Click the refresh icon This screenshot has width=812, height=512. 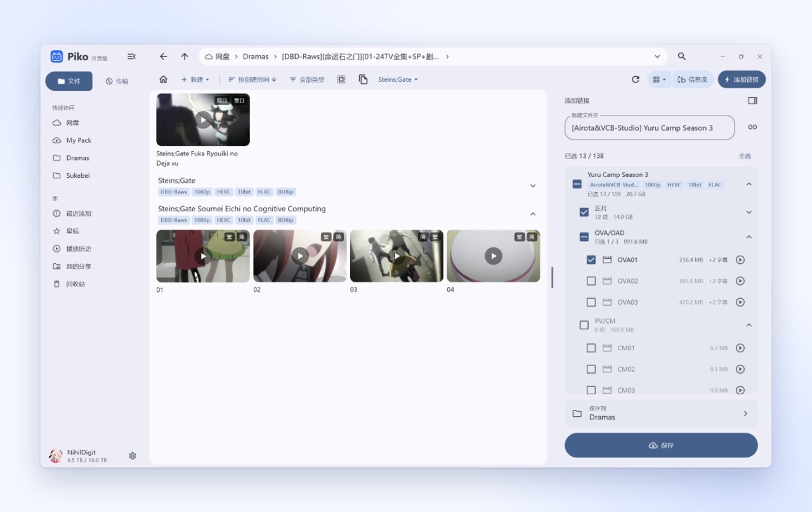636,79
